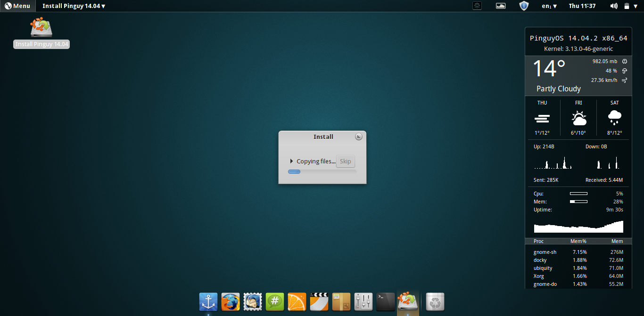Open the system monitor graph tray icon
The width and height of the screenshot is (644, 316).
coord(501,6)
